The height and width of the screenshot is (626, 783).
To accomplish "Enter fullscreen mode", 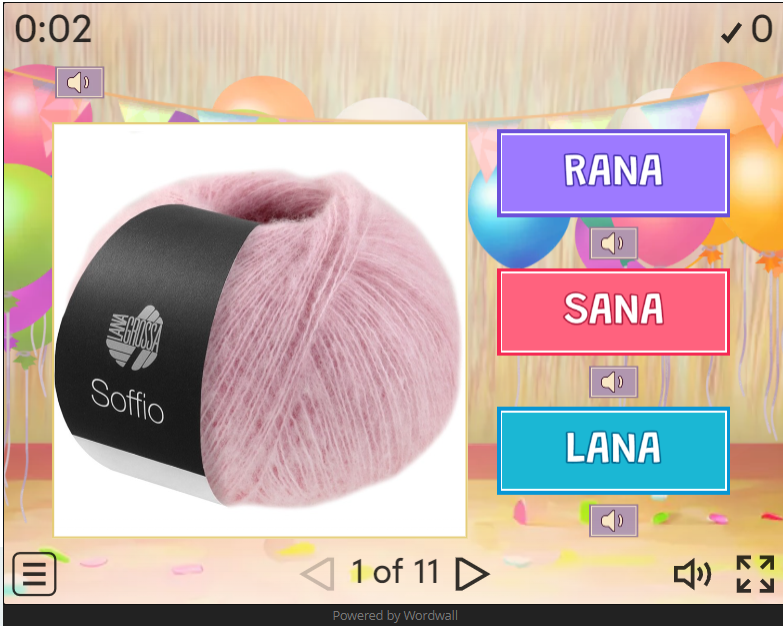I will click(755, 574).
